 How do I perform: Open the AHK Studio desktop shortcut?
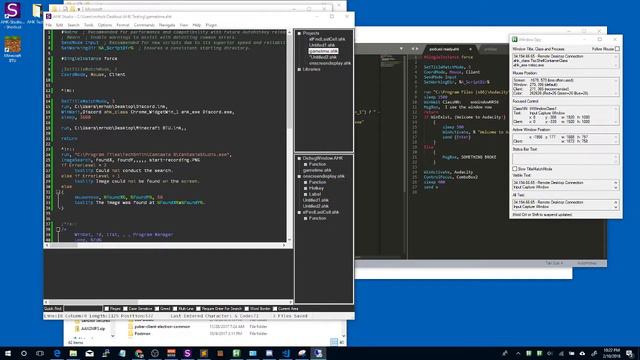click(12, 15)
